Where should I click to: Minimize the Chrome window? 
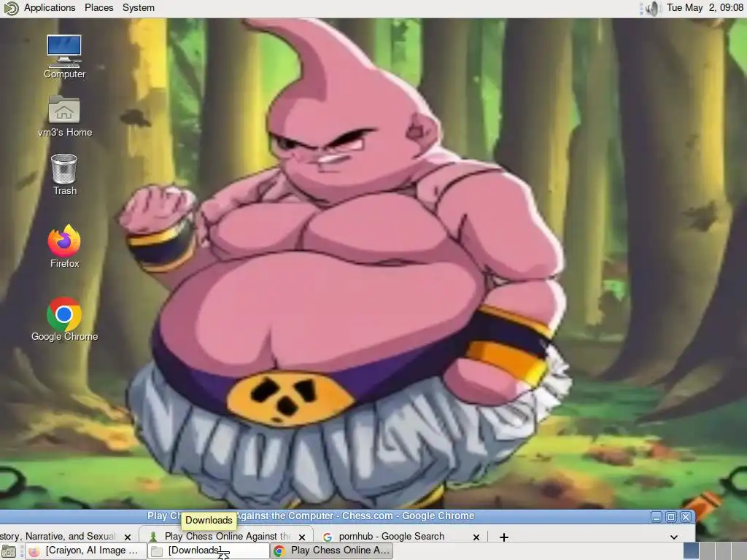[657, 517]
